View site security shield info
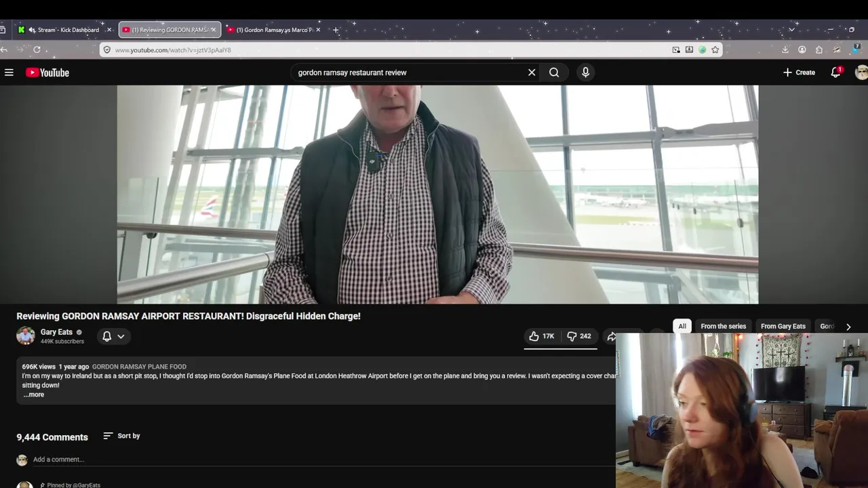 106,49
